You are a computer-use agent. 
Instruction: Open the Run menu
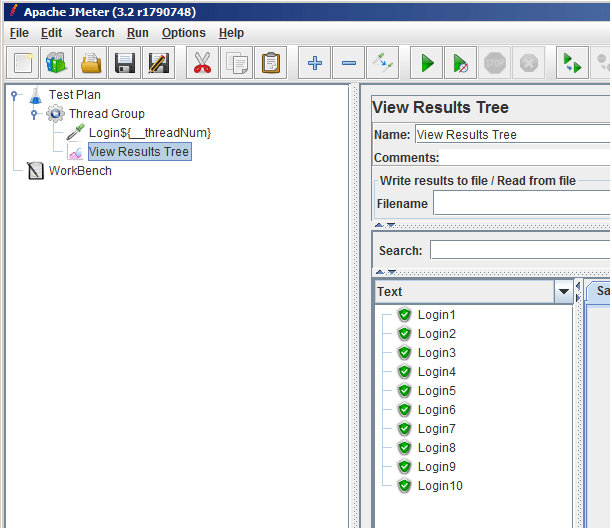tap(137, 33)
